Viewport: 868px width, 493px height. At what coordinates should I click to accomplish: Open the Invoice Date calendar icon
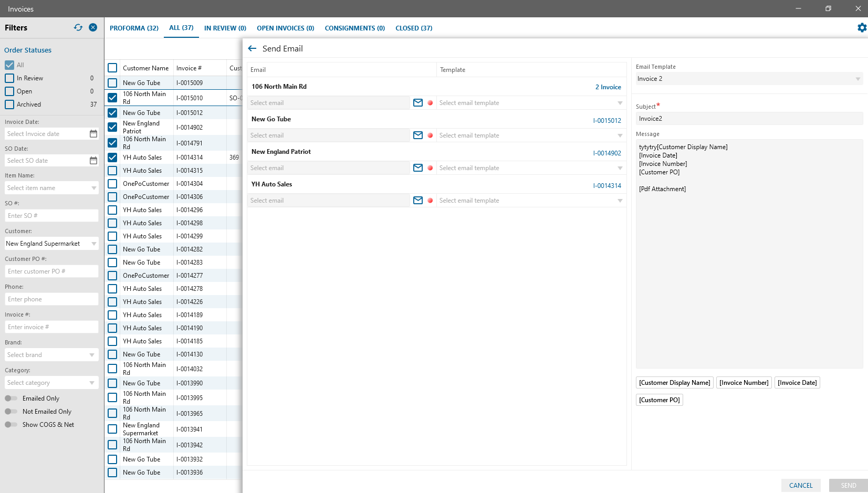93,134
